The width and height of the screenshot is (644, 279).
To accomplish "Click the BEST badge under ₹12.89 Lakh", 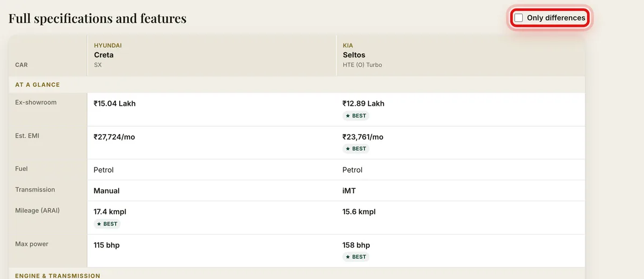I will pos(356,116).
